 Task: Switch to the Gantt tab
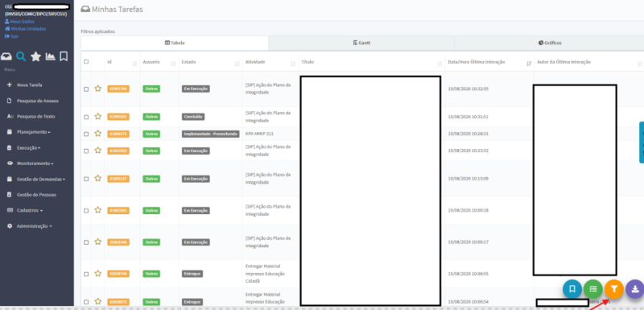click(361, 43)
